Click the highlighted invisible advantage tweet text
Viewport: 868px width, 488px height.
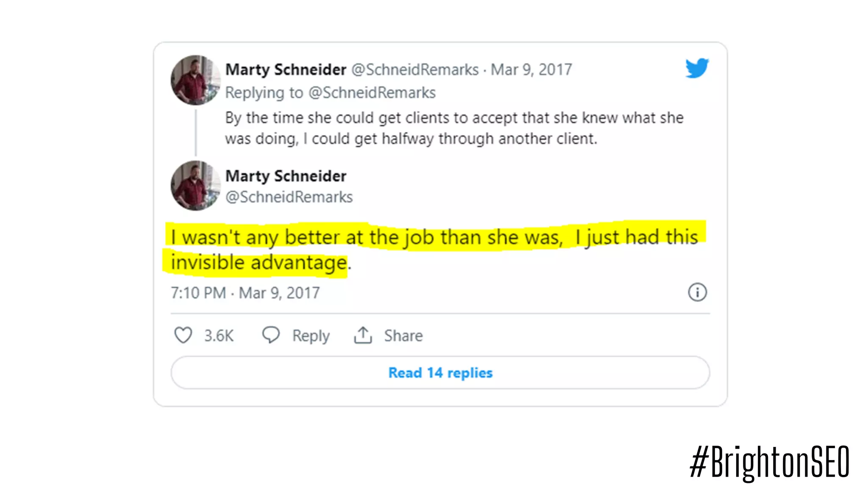434,249
